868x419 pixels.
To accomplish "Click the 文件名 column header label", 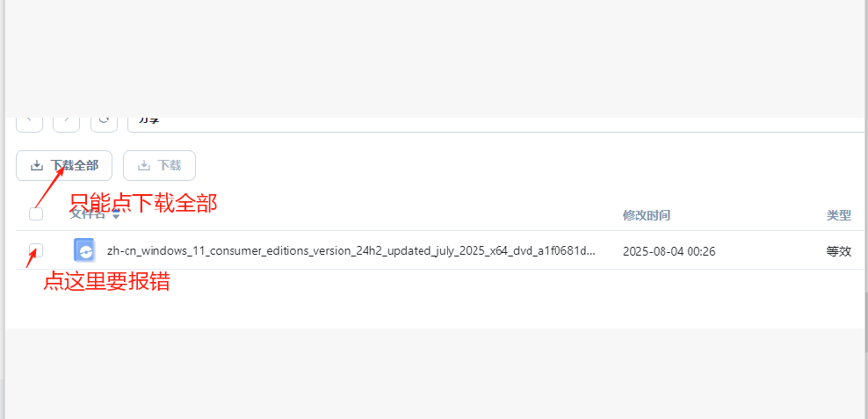I will [88, 214].
